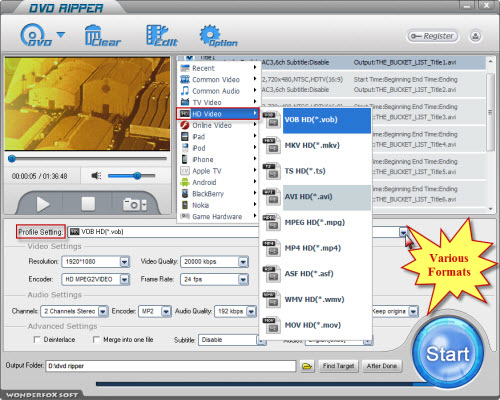Click the user account icon
500x400 pixels.
475,36
